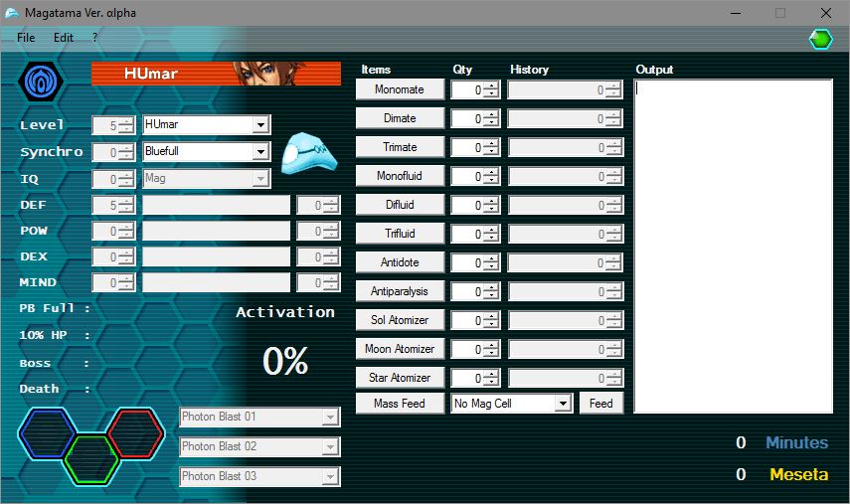Click the Monofluid quantity stepper
This screenshot has height=504, width=850.
coord(475,176)
